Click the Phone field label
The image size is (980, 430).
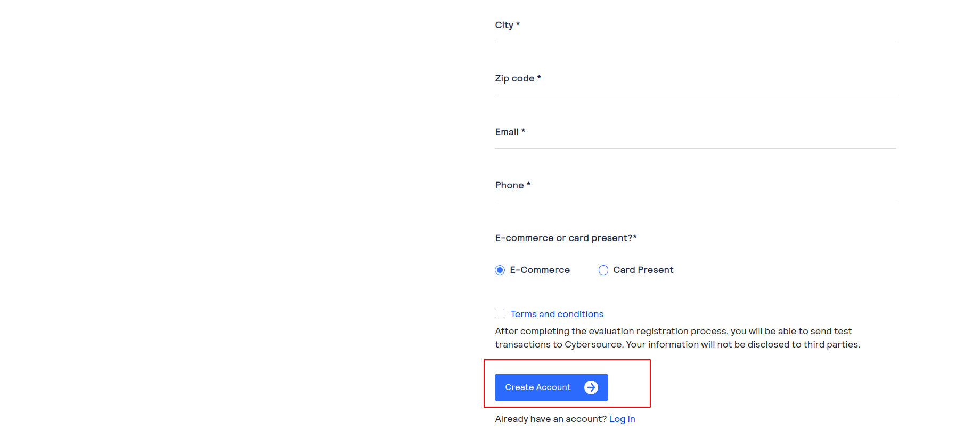(x=509, y=185)
